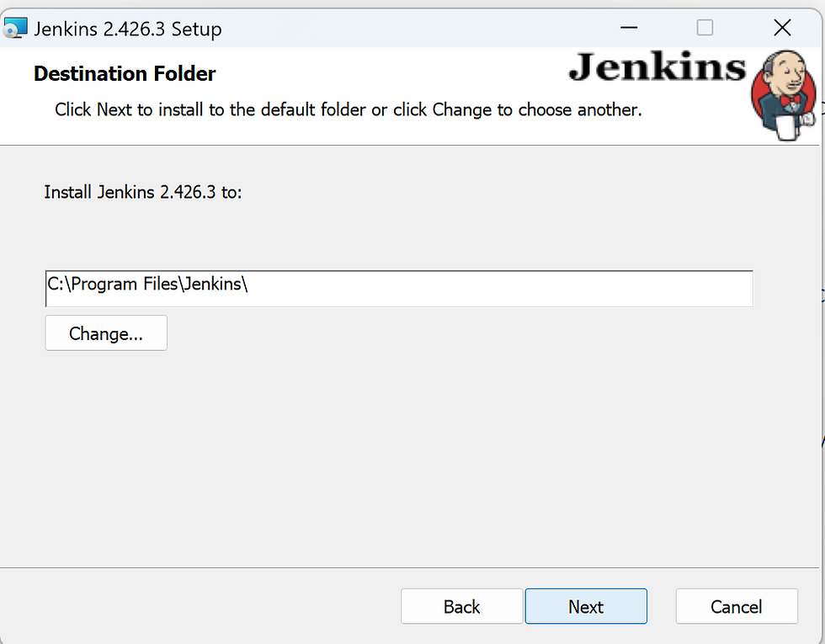Close the Jenkins Setup window
The image size is (825, 644).
pyautogui.click(x=782, y=27)
